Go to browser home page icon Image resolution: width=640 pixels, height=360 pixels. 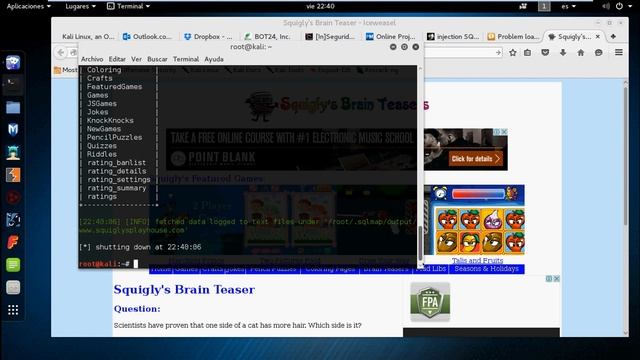pos(581,53)
